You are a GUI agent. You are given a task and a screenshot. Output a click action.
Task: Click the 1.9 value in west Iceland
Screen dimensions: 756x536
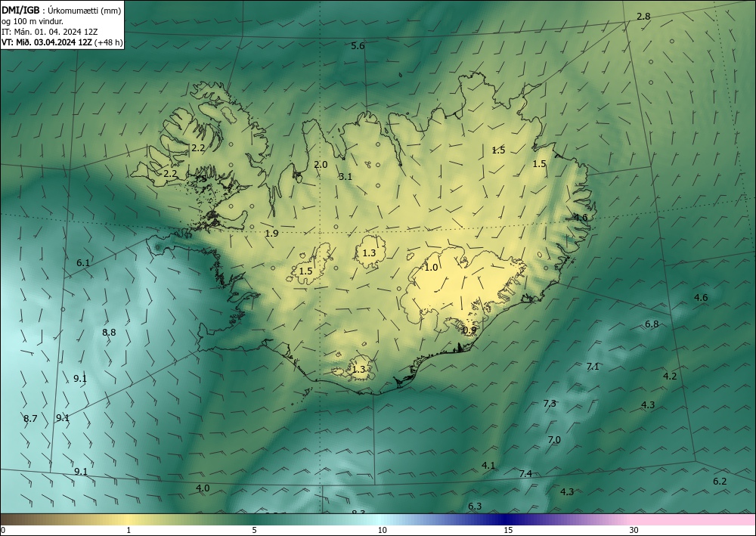click(x=272, y=234)
